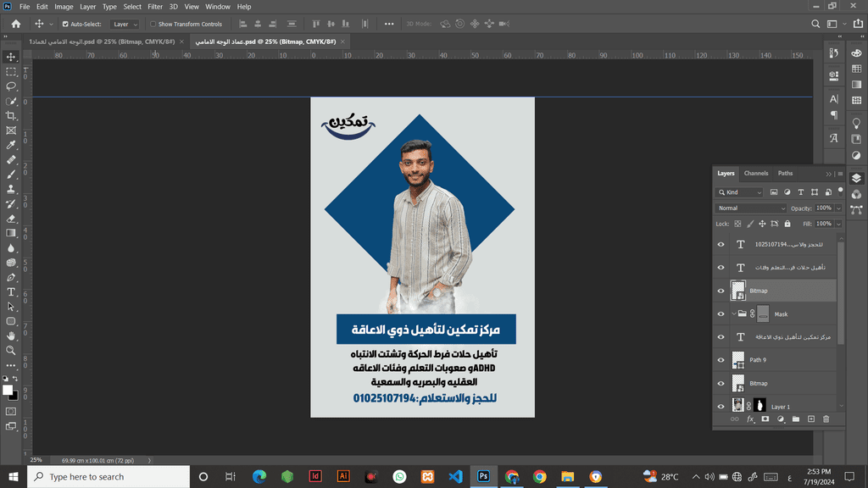Create a new group folder icon

(795, 419)
